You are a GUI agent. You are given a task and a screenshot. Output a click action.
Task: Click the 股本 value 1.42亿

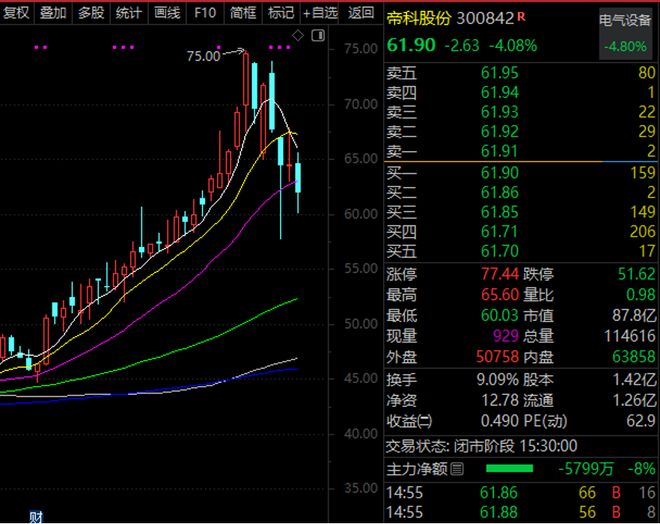[x=634, y=380]
